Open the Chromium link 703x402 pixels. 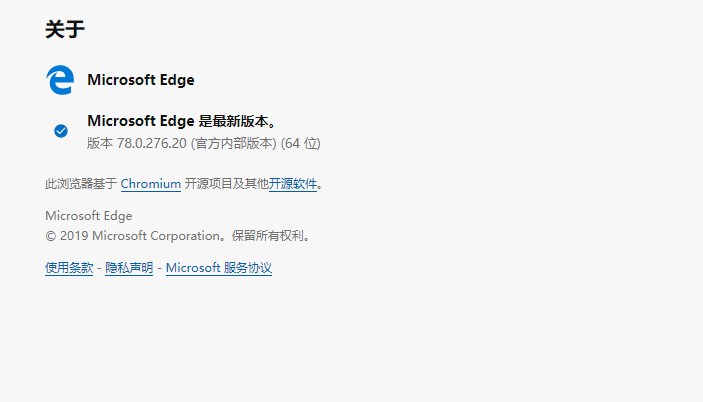click(x=151, y=184)
